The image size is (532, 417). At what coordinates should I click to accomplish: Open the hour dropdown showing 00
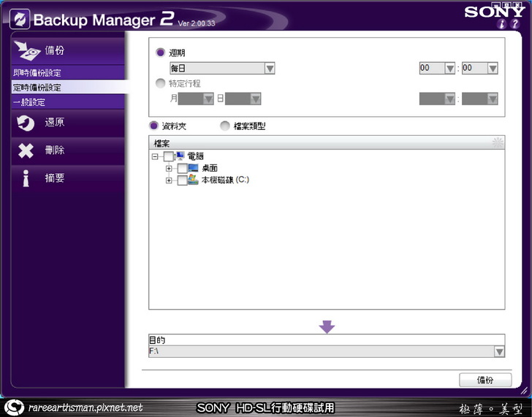tap(449, 68)
